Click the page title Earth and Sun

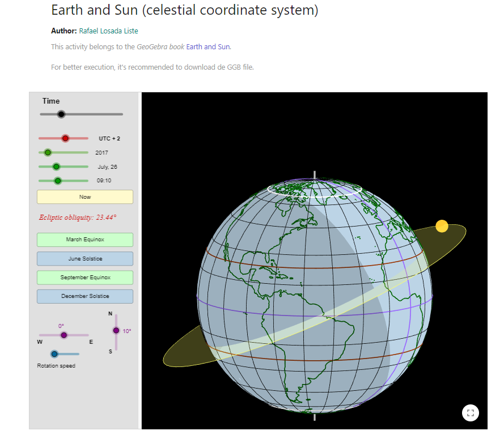tap(184, 10)
